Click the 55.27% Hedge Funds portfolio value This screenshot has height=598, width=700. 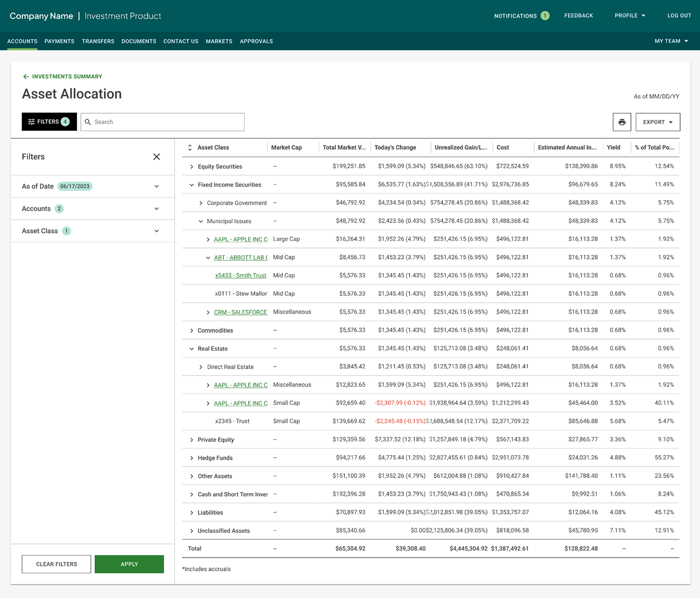tap(664, 458)
